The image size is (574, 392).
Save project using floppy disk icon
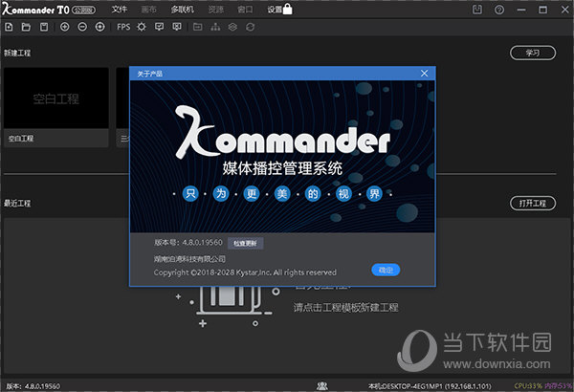pyautogui.click(x=44, y=27)
